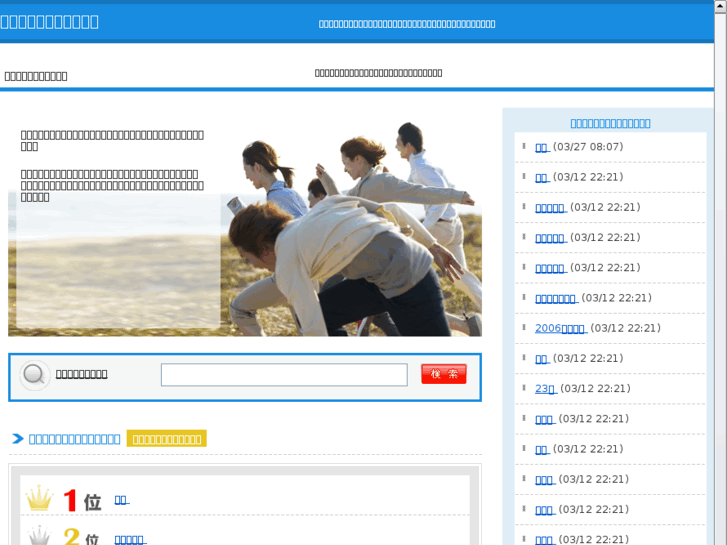Open the sidebar link starting with 2006
Viewport: 727px width, 545px height.
pos(561,328)
